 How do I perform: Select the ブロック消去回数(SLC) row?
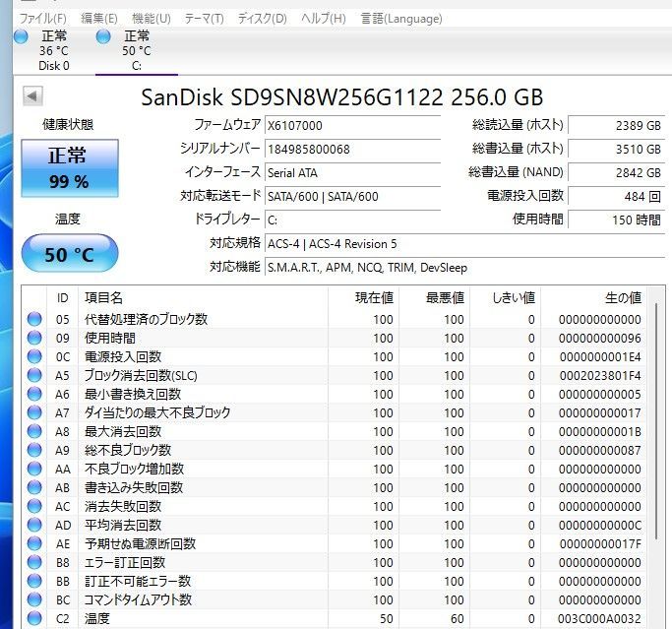(x=335, y=375)
